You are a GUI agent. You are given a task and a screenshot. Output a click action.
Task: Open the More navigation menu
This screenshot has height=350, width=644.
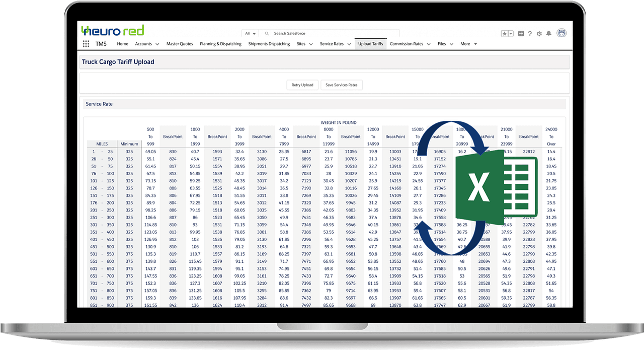click(x=468, y=44)
